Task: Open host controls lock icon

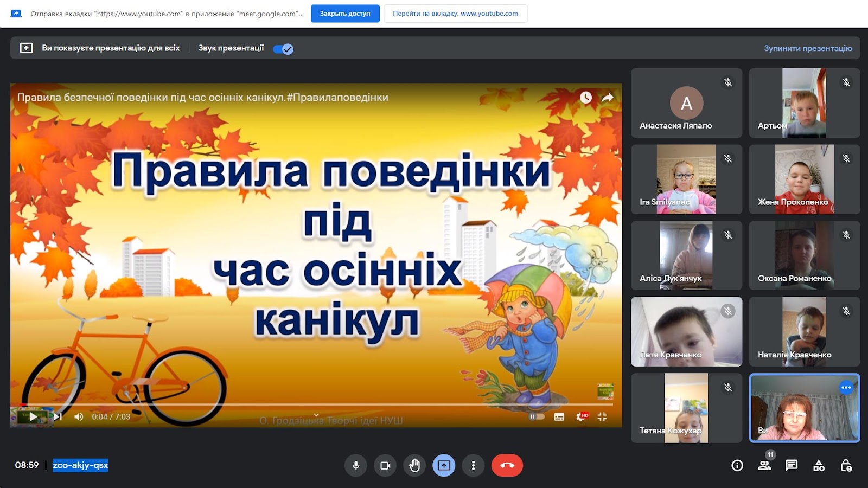Action: click(x=846, y=465)
